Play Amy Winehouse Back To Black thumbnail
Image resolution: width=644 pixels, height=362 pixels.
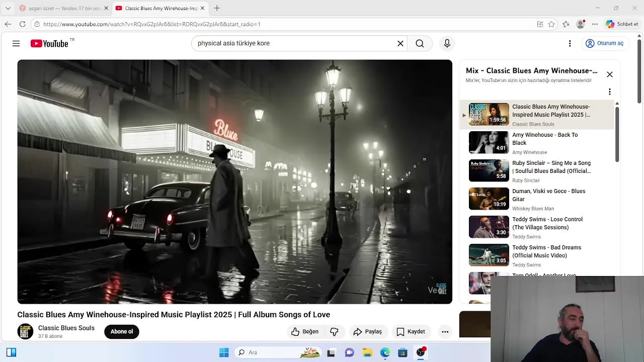click(489, 143)
